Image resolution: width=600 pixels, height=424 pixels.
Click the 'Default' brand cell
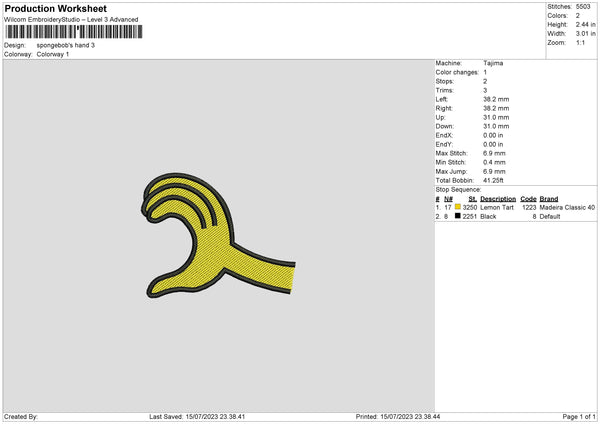550,217
